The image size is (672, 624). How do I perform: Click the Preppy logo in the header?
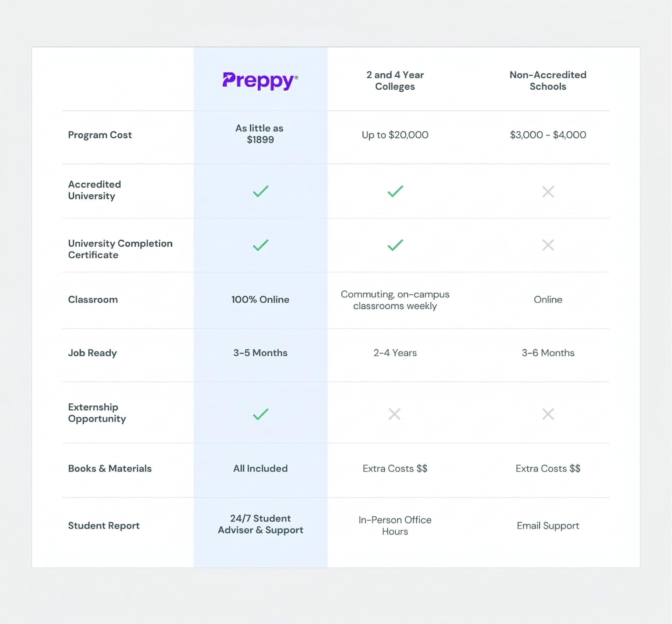260,81
